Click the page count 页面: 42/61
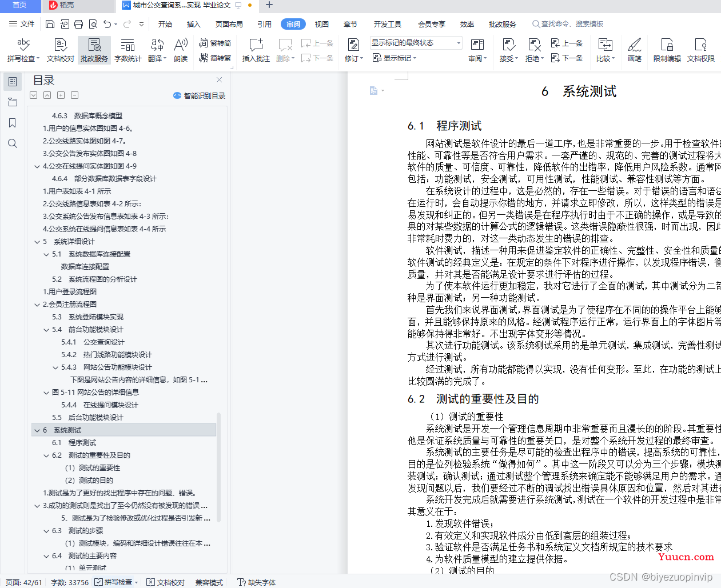721x588 pixels. [23, 582]
